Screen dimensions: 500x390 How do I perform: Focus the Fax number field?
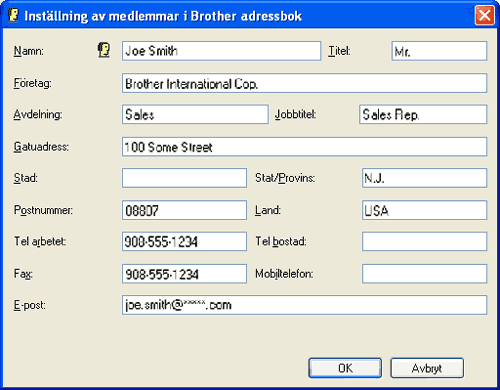click(184, 274)
